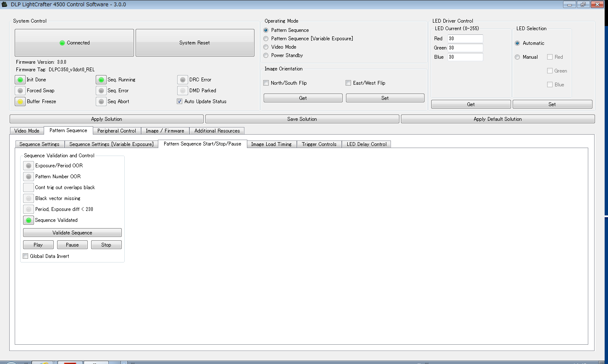The width and height of the screenshot is (608, 364).
Task: Choose Manual LED selection
Action: coord(517,57)
